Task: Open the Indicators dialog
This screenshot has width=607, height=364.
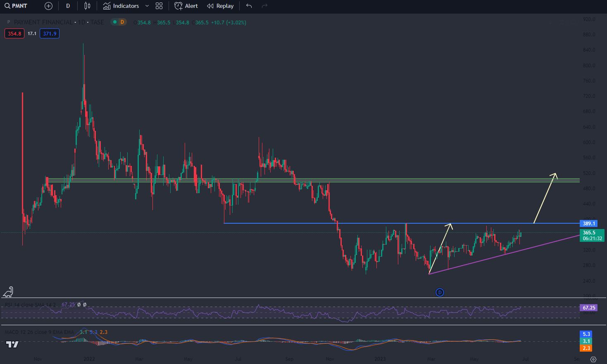Action: (x=121, y=6)
